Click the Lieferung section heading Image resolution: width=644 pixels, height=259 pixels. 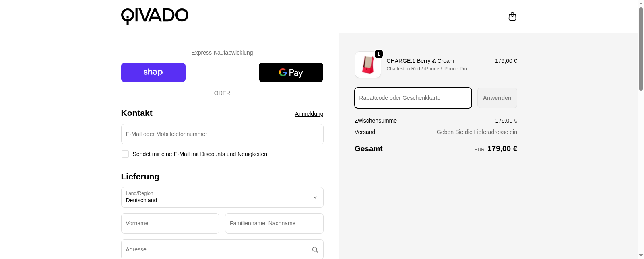click(140, 177)
